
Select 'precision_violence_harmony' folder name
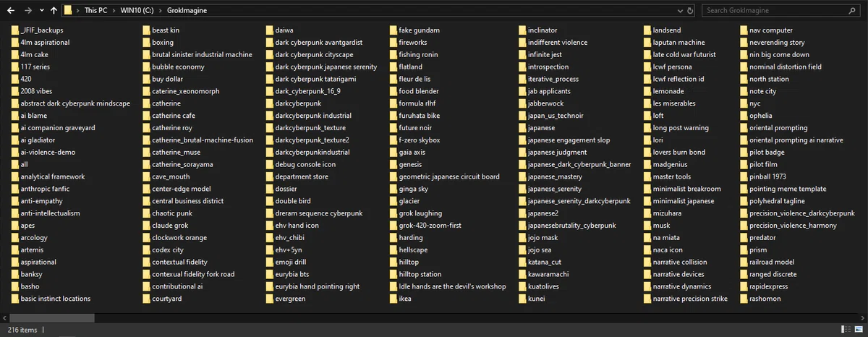(x=793, y=226)
